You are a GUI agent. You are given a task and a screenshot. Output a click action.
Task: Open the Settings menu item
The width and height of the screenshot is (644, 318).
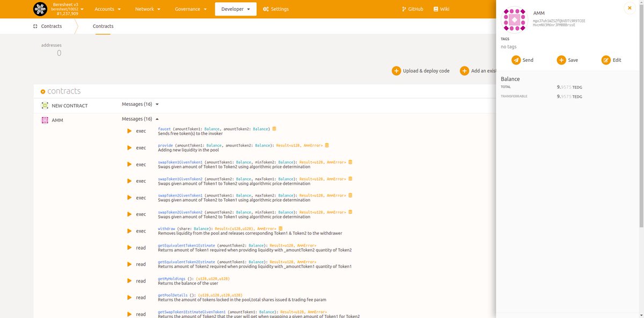coord(276,9)
